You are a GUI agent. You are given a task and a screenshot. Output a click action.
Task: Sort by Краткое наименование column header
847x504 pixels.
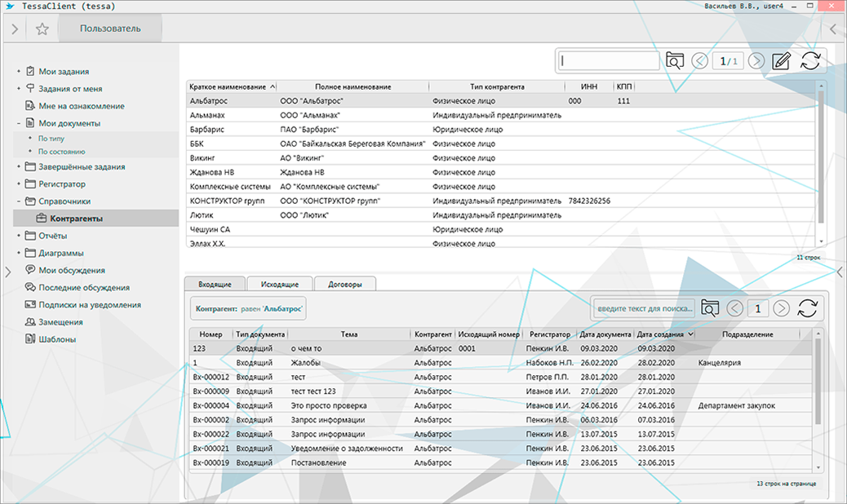coord(228,86)
